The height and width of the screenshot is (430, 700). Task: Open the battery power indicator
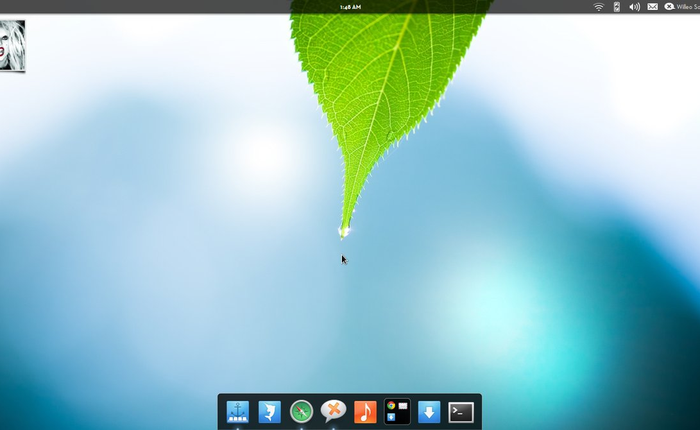pyautogui.click(x=617, y=7)
